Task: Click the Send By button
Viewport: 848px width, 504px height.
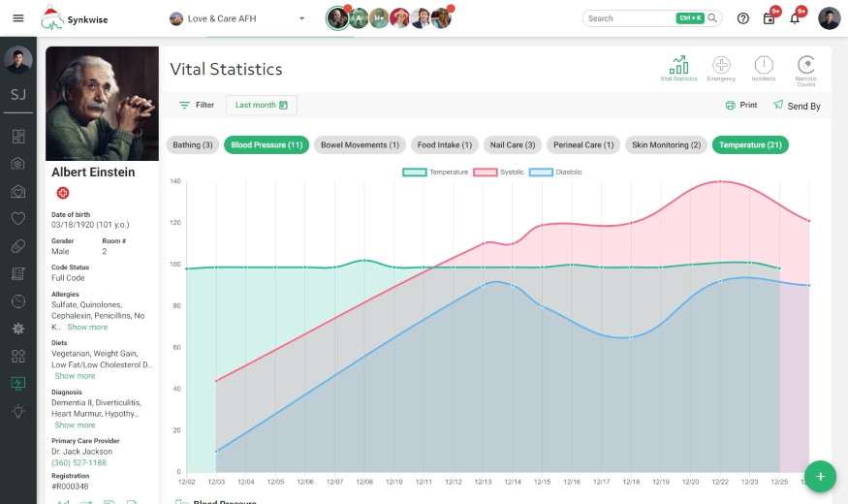Action: click(797, 106)
